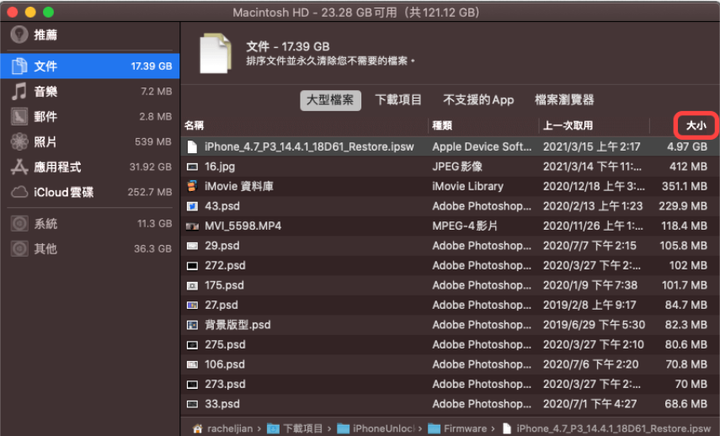
Task: Select 照片 category label in sidebar
Action: (x=45, y=142)
